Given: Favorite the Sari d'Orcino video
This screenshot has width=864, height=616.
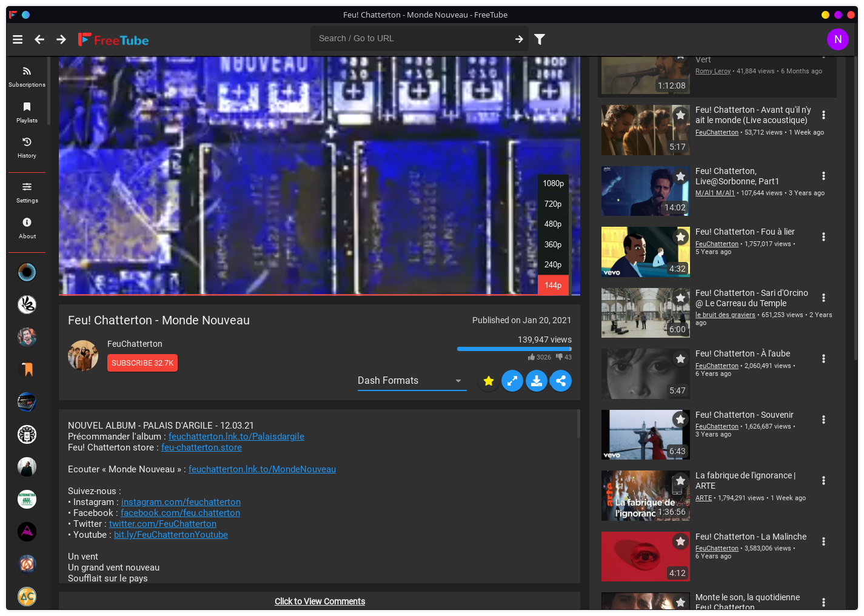Looking at the screenshot, I should (x=680, y=298).
